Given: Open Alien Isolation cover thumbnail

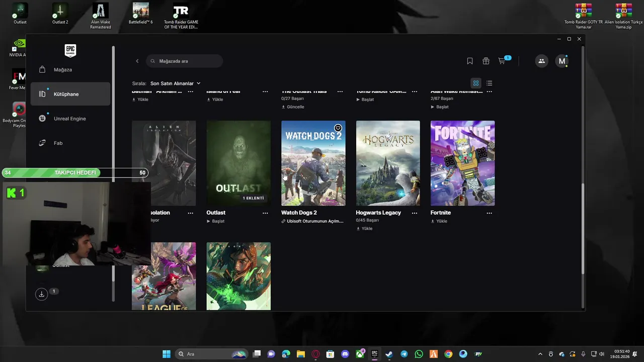Looking at the screenshot, I should click(164, 163).
